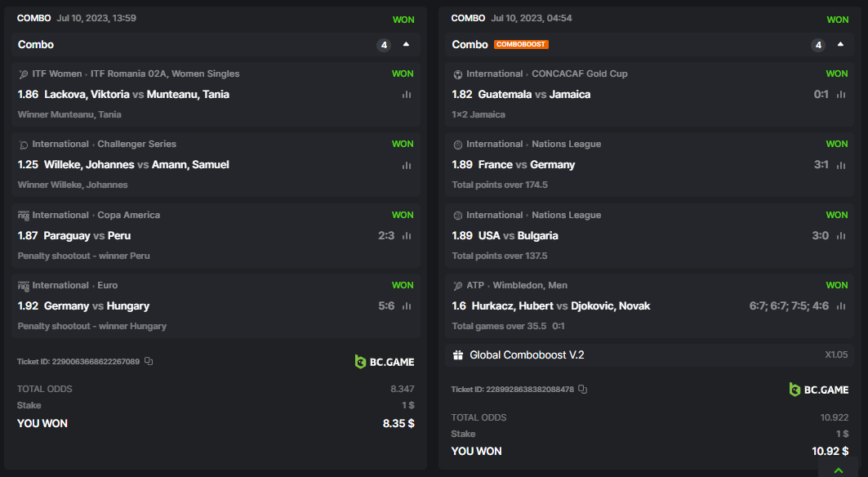Image resolution: width=868 pixels, height=477 pixels.
Task: Click the selection count badge on left combo
Action: click(x=384, y=45)
